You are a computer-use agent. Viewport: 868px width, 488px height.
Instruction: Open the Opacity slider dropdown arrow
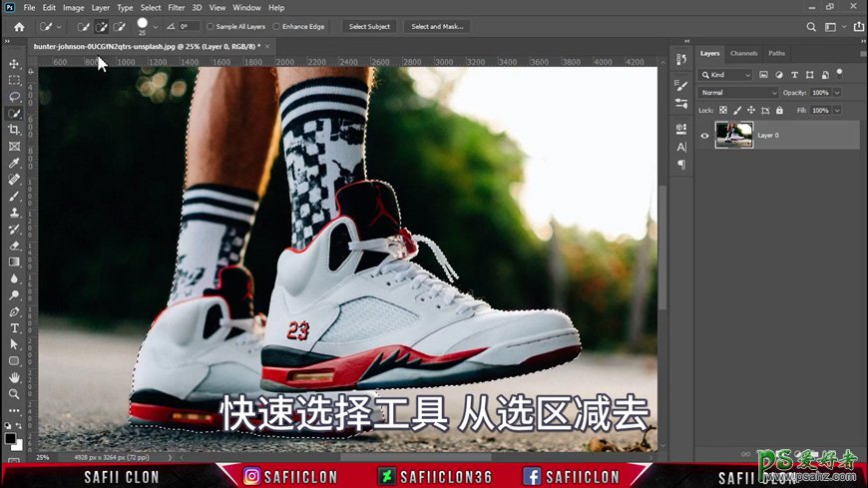click(837, 93)
